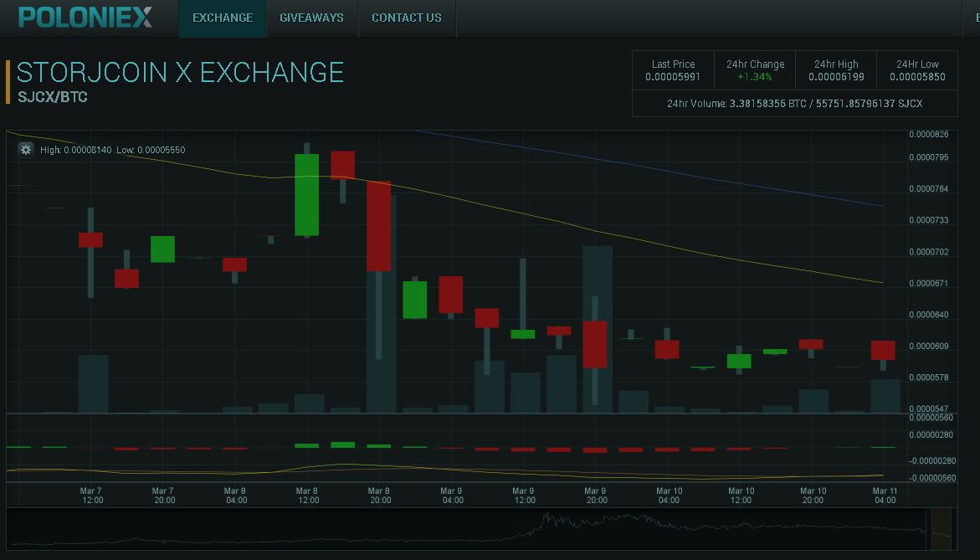Click the 24hr Change value +1.34%
This screenshot has width=980, height=560.
tap(754, 77)
